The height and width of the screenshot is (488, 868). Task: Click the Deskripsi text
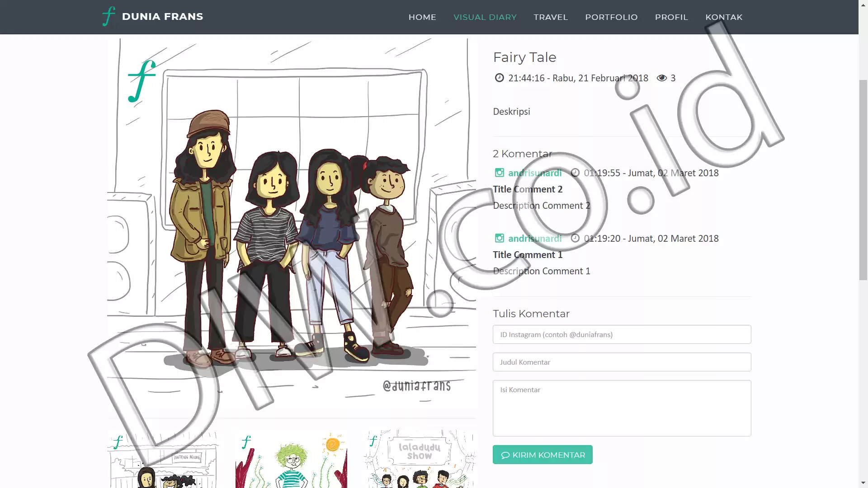[x=511, y=111]
